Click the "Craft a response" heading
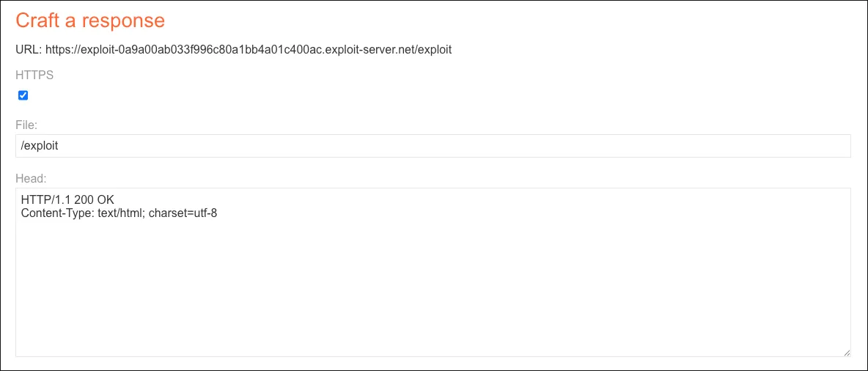868x371 pixels. pyautogui.click(x=90, y=21)
